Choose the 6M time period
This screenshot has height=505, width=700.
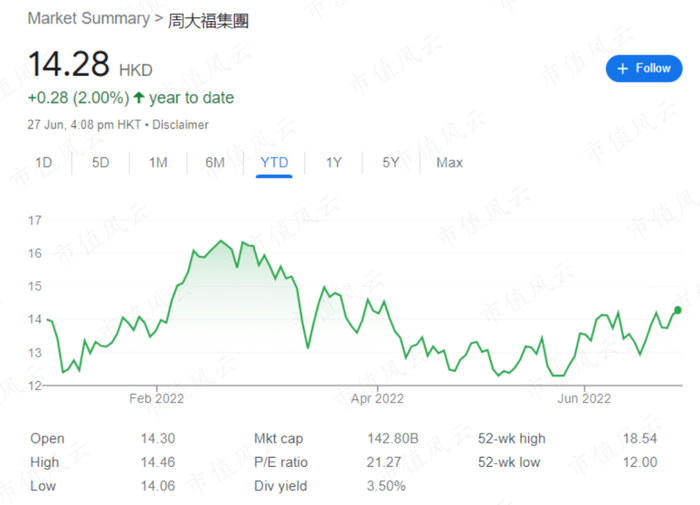(215, 163)
